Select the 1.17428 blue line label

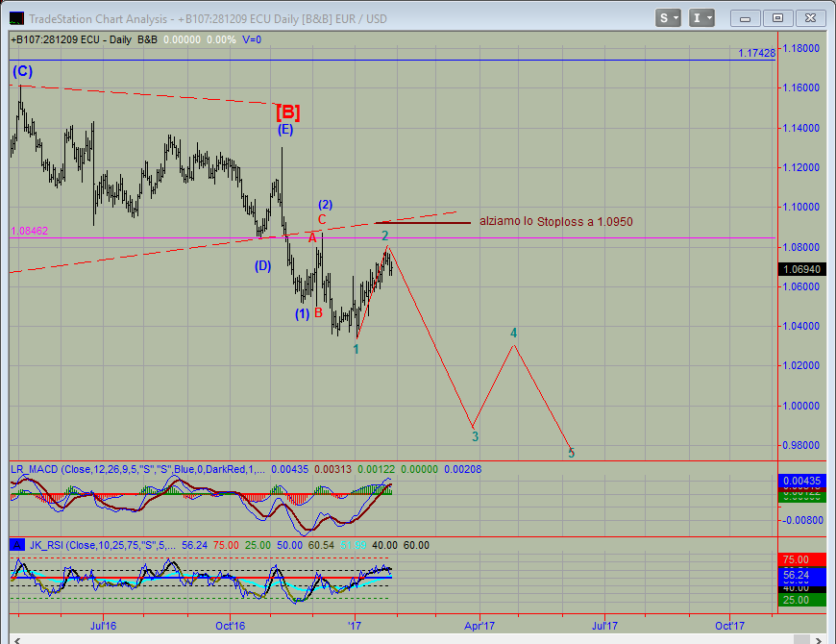point(756,53)
